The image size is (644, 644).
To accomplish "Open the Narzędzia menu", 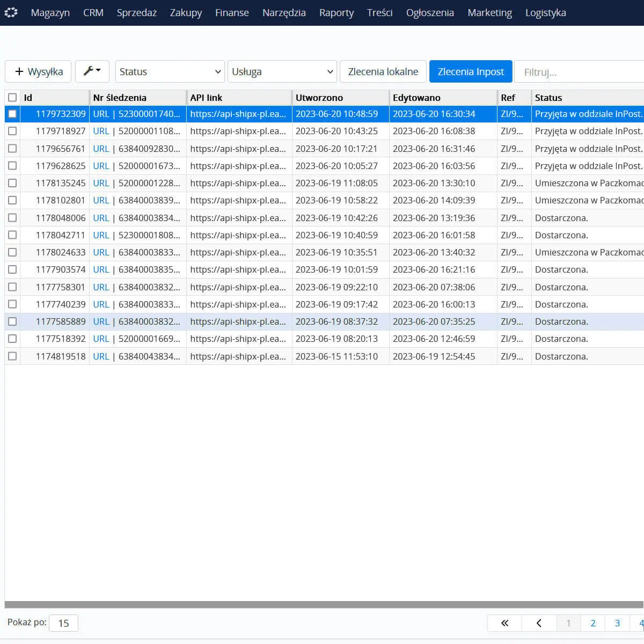I will click(x=284, y=12).
